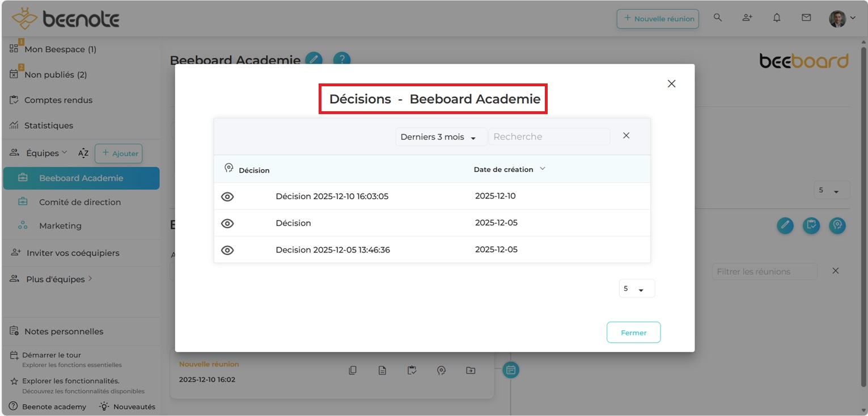Open the mail envelope icon

(x=806, y=18)
